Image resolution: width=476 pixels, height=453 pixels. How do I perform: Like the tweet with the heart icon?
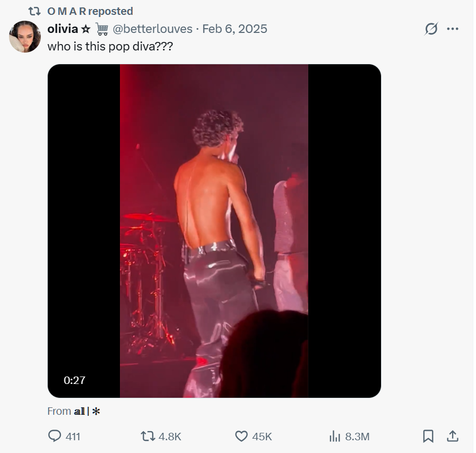[x=241, y=436]
